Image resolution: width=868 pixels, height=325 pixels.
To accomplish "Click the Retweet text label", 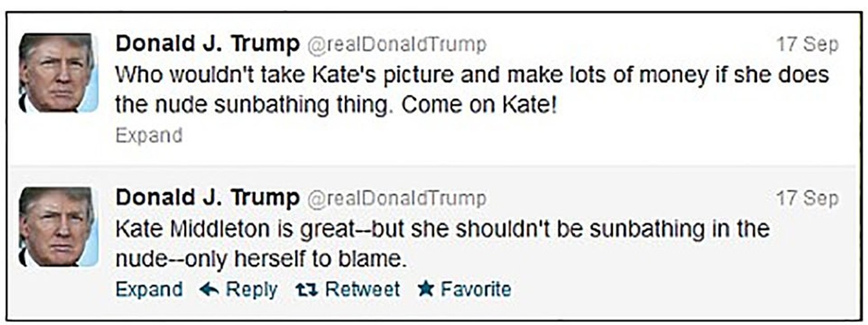I will pyautogui.click(x=362, y=289).
